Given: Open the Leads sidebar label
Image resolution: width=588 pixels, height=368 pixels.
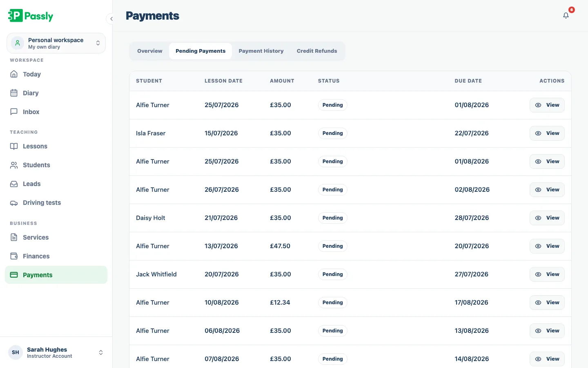Looking at the screenshot, I should tap(32, 184).
